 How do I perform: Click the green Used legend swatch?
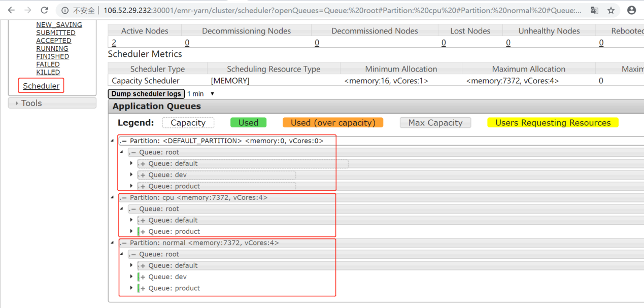point(248,123)
